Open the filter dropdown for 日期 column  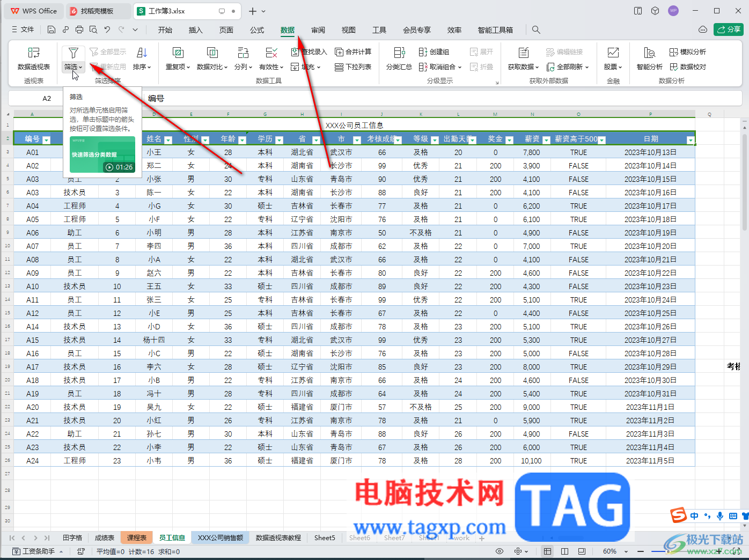(x=690, y=140)
